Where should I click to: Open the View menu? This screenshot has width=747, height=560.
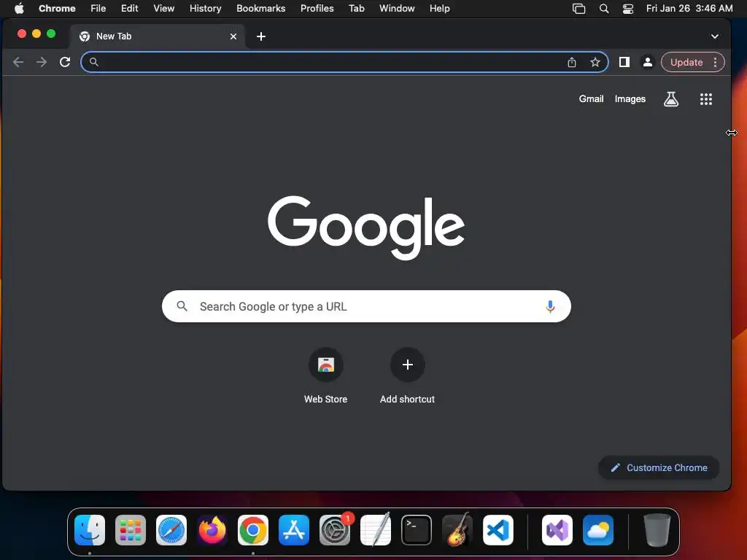point(164,8)
